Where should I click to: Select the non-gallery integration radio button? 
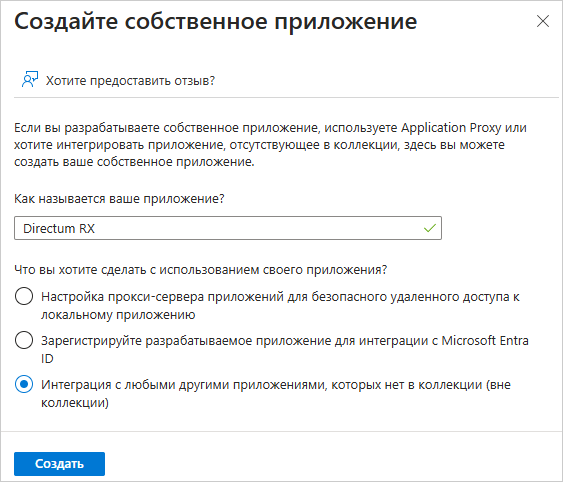click(24, 384)
